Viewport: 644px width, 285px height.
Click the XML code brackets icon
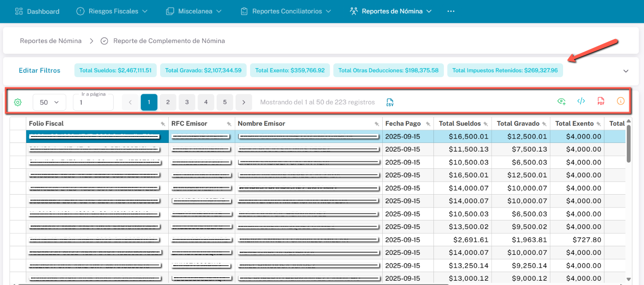tap(581, 101)
